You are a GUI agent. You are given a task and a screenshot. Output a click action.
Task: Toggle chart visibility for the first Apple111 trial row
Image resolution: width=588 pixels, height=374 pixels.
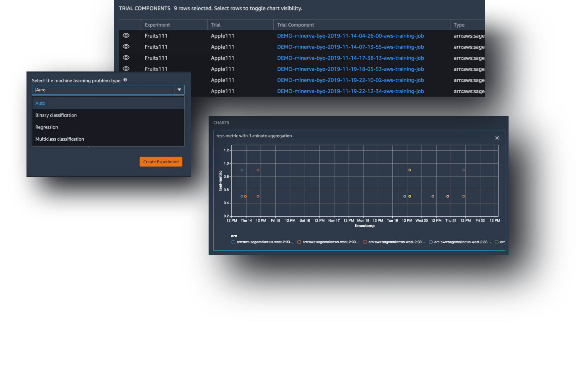(x=126, y=35)
